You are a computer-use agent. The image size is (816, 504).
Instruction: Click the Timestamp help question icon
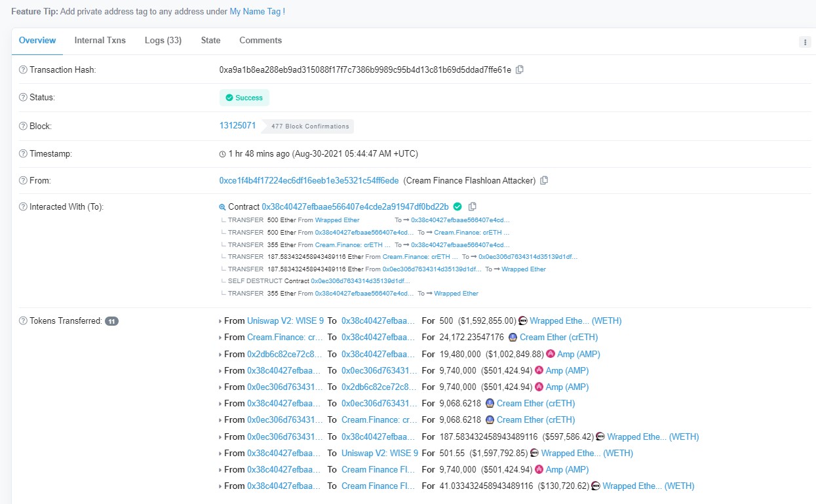(23, 154)
